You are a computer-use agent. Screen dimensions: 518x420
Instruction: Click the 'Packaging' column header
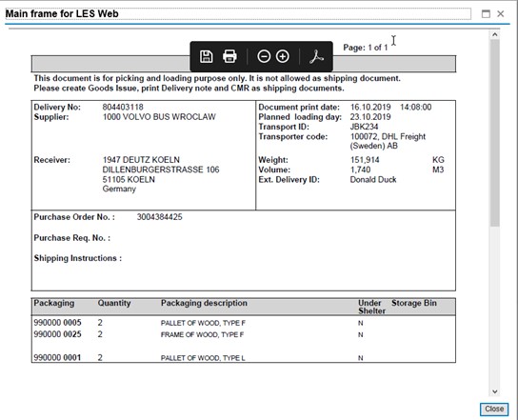54,303
